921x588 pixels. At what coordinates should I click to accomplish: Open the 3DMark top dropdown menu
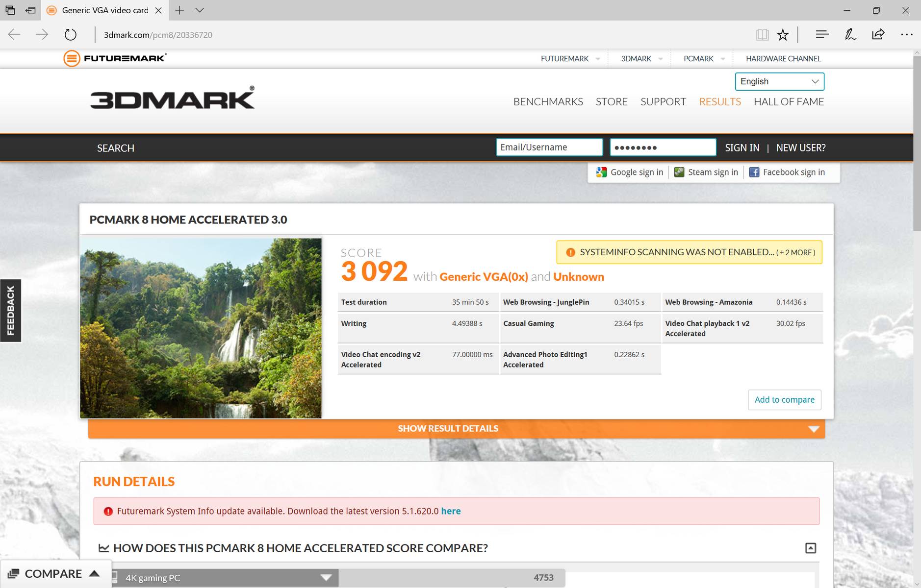coord(642,59)
